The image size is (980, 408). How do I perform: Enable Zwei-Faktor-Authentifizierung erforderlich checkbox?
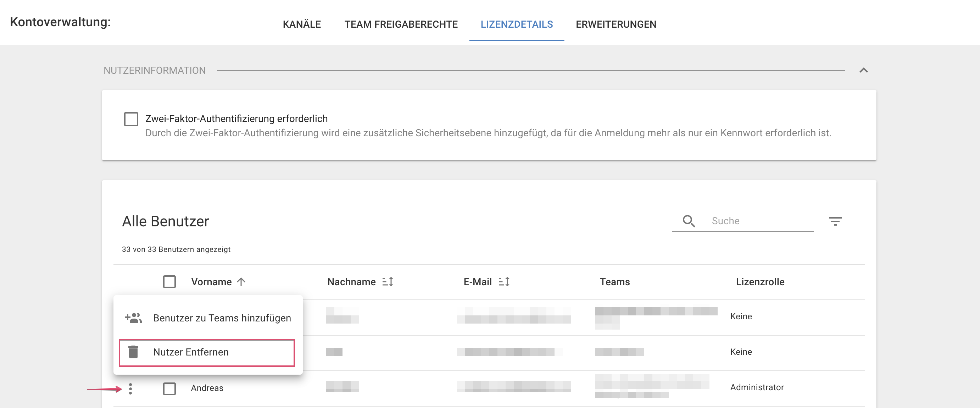[x=131, y=119]
